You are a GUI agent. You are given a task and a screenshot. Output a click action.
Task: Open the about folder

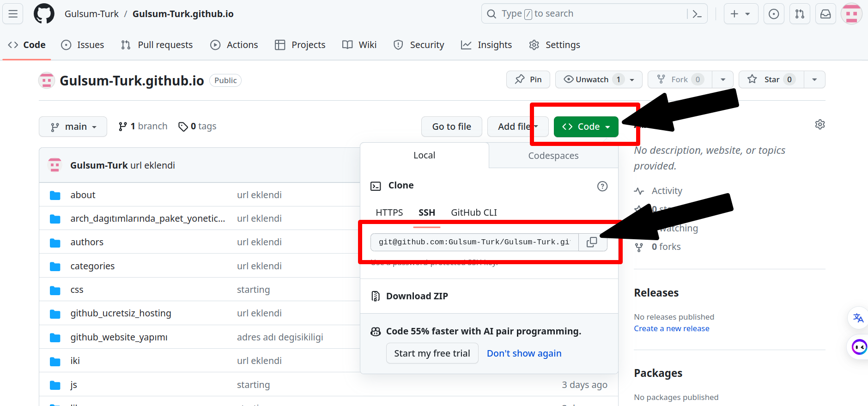click(x=83, y=195)
